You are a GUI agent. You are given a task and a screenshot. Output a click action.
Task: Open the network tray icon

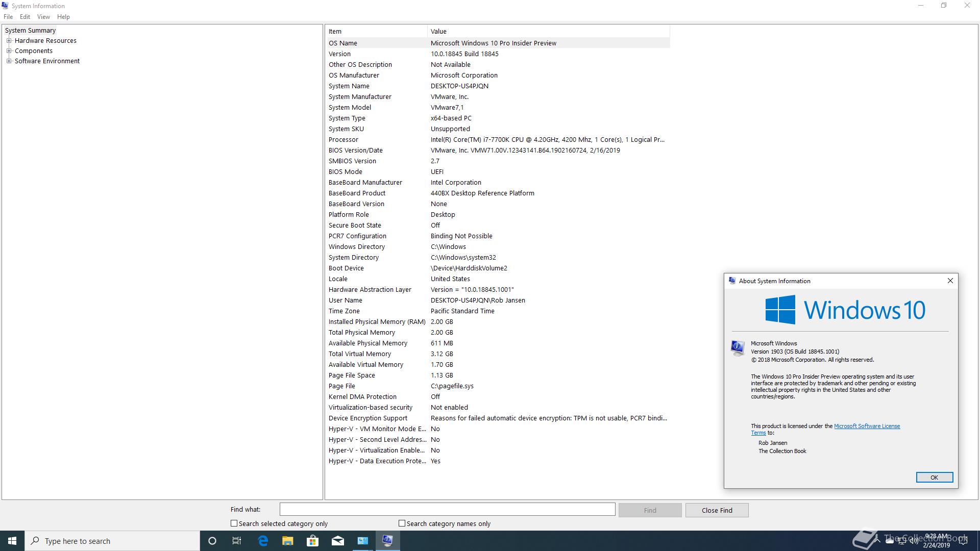click(902, 541)
